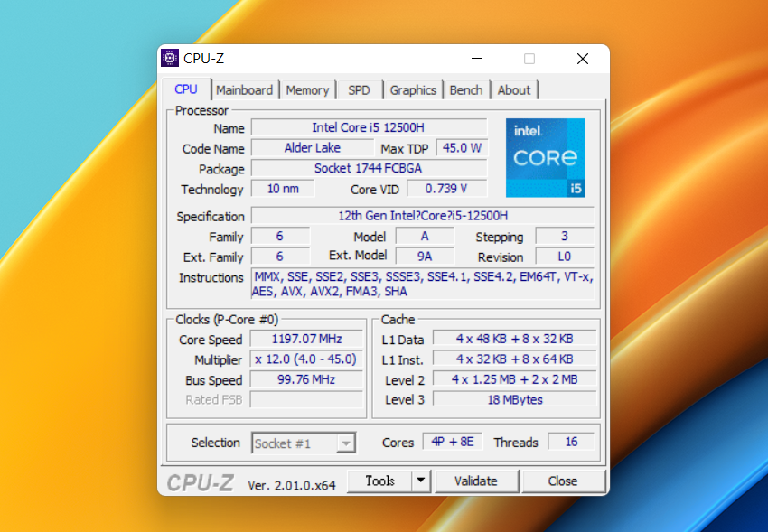Open the Bench tab
The height and width of the screenshot is (532, 768).
tap(466, 90)
